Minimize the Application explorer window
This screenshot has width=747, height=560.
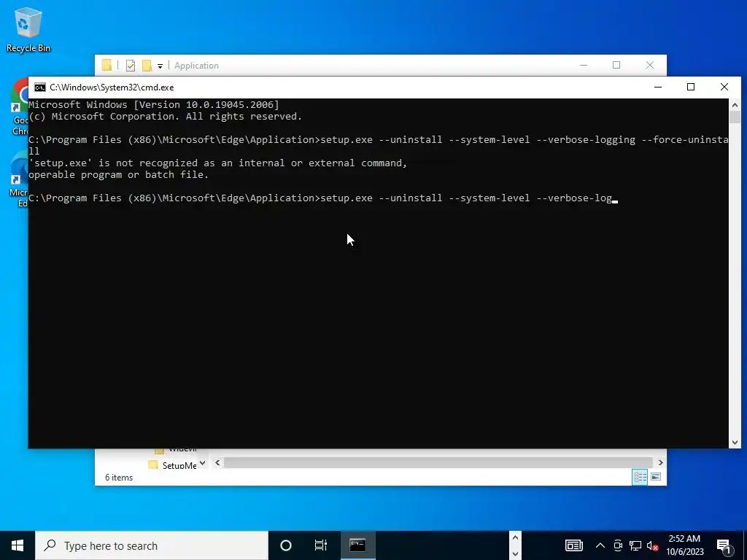point(584,65)
